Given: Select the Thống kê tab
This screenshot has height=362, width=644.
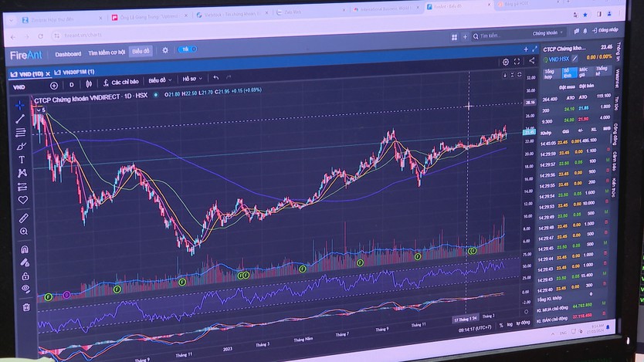Looking at the screenshot, I should [x=602, y=70].
